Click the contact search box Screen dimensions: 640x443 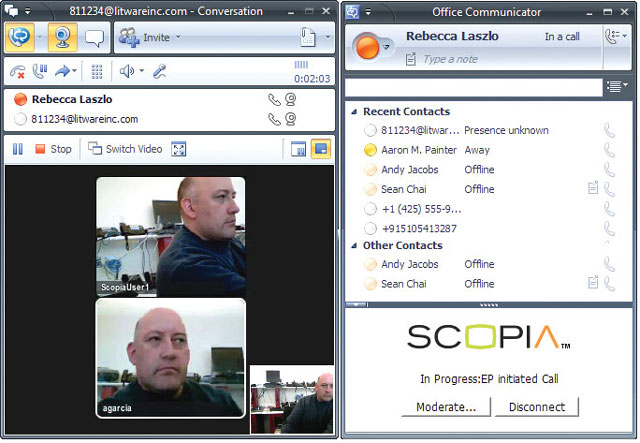coord(474,87)
